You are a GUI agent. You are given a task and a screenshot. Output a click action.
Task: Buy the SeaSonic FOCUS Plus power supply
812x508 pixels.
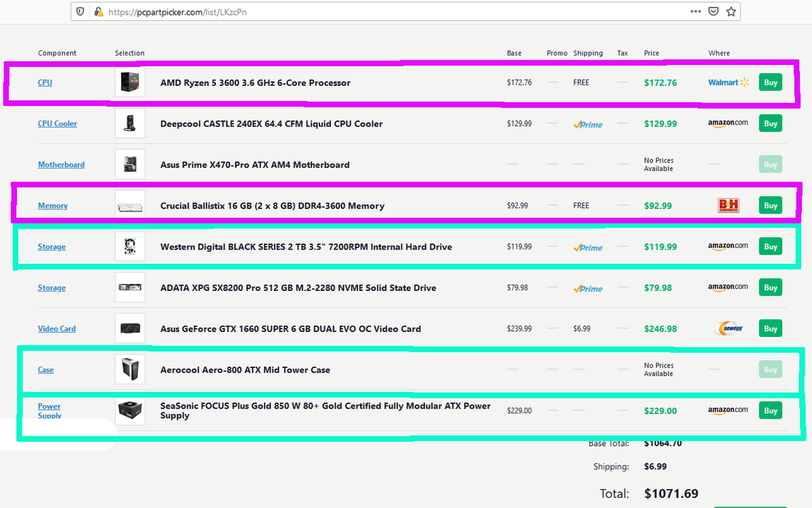click(770, 411)
